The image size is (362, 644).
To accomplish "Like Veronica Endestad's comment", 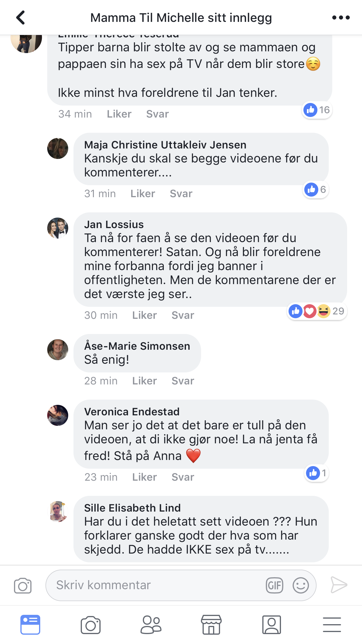I will [x=144, y=477].
